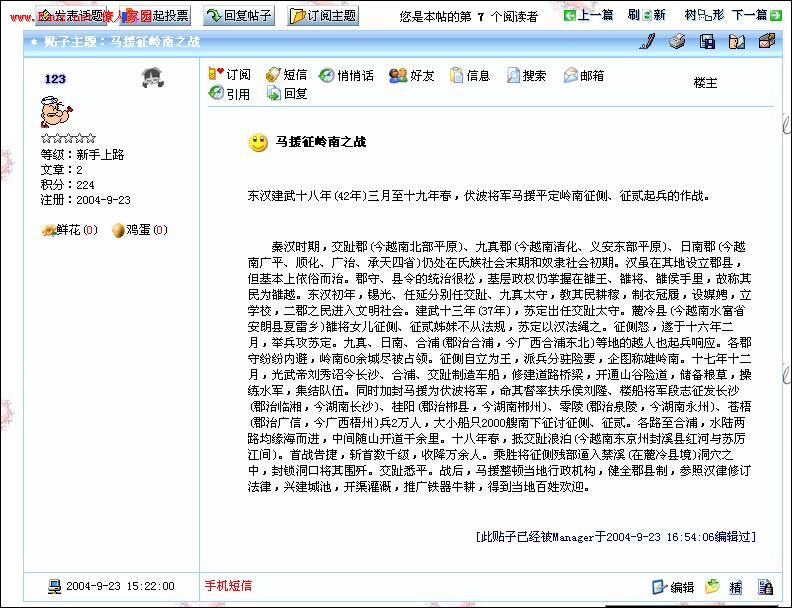
Task: View the author's 信息 profile info
Action: point(470,75)
